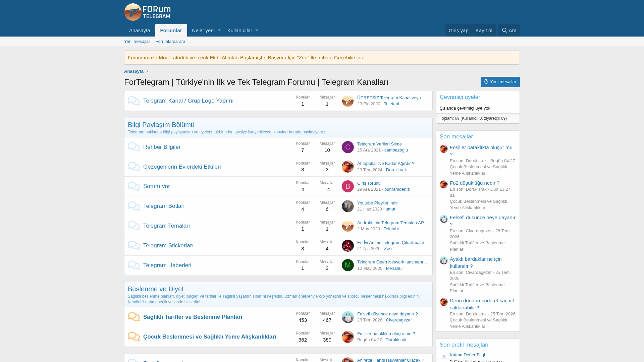Open buhramdeniz pink B avatar

tap(348, 186)
